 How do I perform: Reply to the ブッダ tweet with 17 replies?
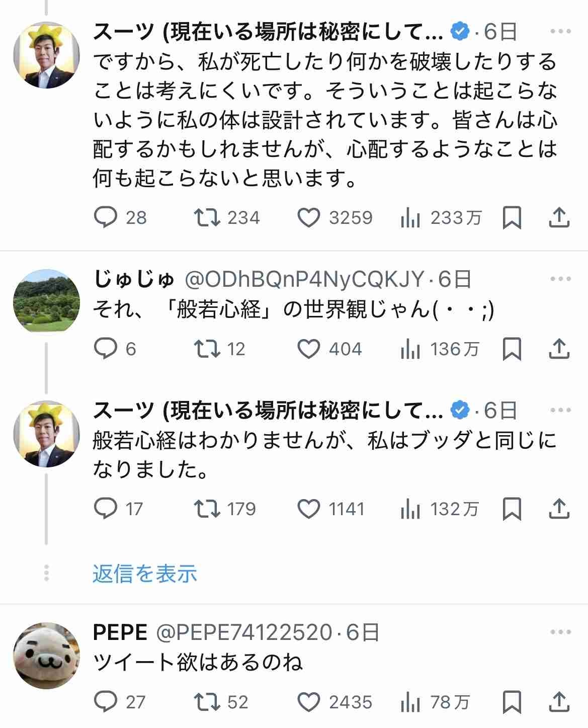tap(106, 509)
